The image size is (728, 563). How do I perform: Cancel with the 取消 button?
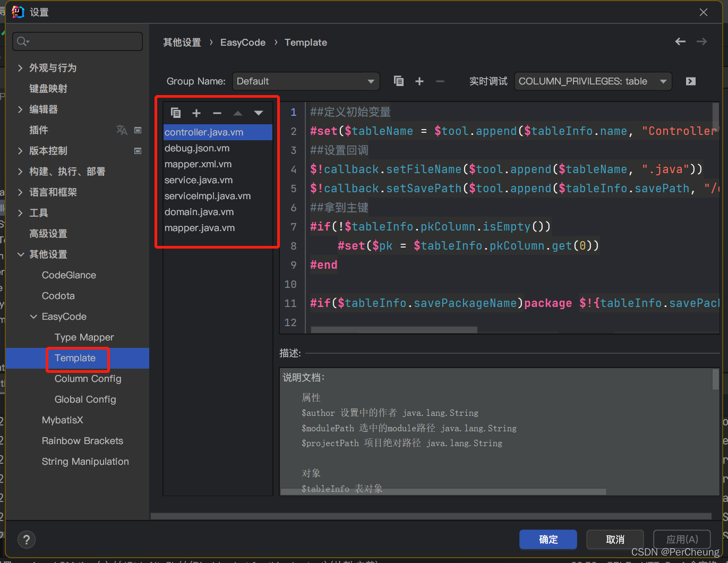pyautogui.click(x=615, y=540)
